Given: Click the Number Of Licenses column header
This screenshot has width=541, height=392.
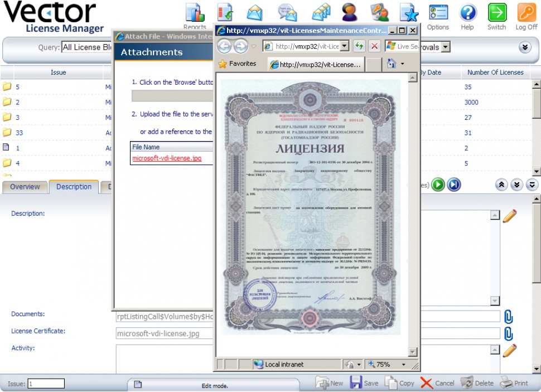Looking at the screenshot, I should pyautogui.click(x=495, y=72).
